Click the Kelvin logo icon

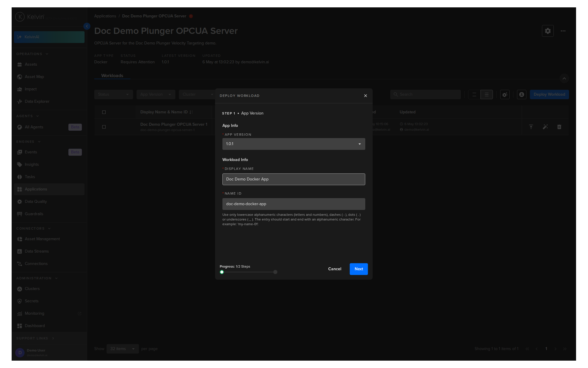pos(20,17)
